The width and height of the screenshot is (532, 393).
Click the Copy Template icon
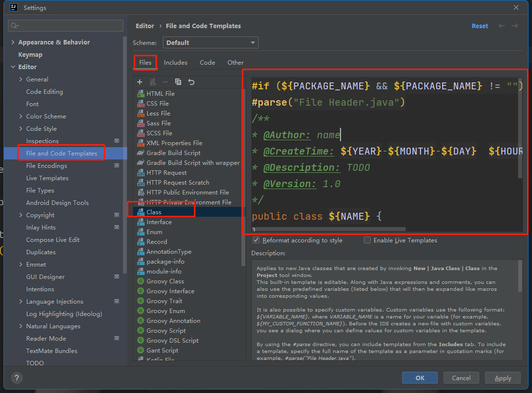178,82
